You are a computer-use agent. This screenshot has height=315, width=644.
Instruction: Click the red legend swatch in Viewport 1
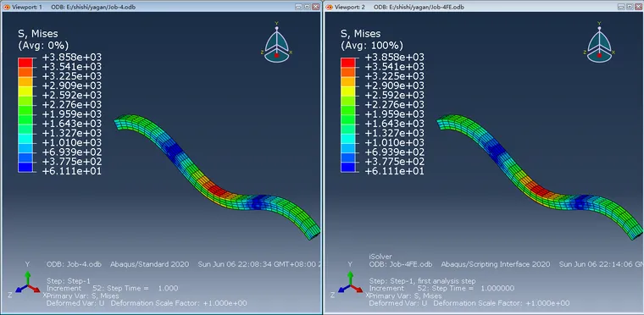pos(25,63)
